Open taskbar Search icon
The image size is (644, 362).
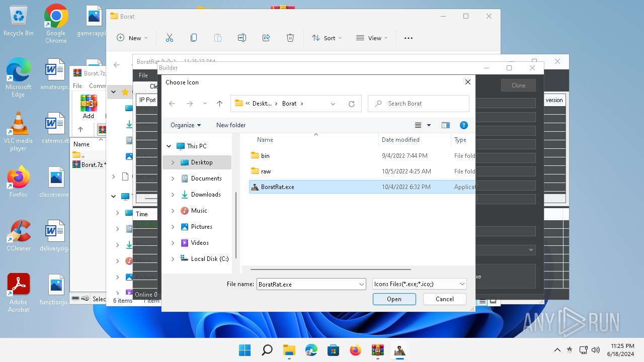[267, 350]
